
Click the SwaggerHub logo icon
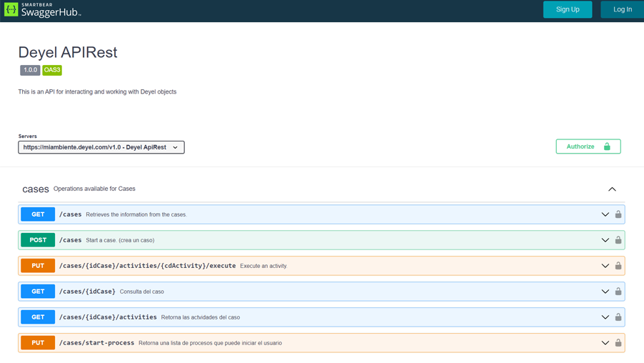[11, 9]
